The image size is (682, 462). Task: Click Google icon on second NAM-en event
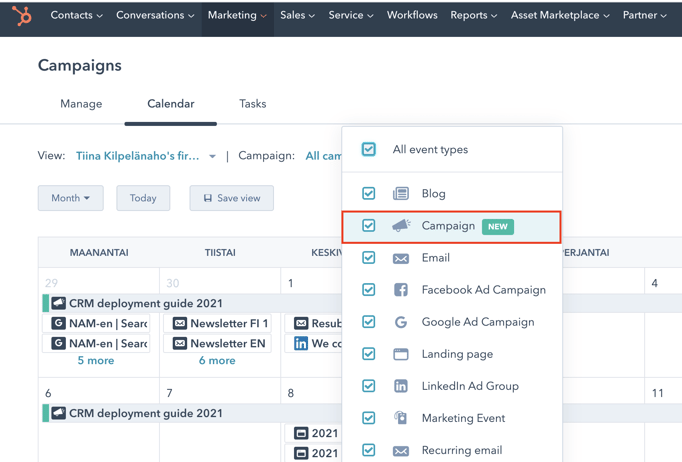click(x=58, y=343)
